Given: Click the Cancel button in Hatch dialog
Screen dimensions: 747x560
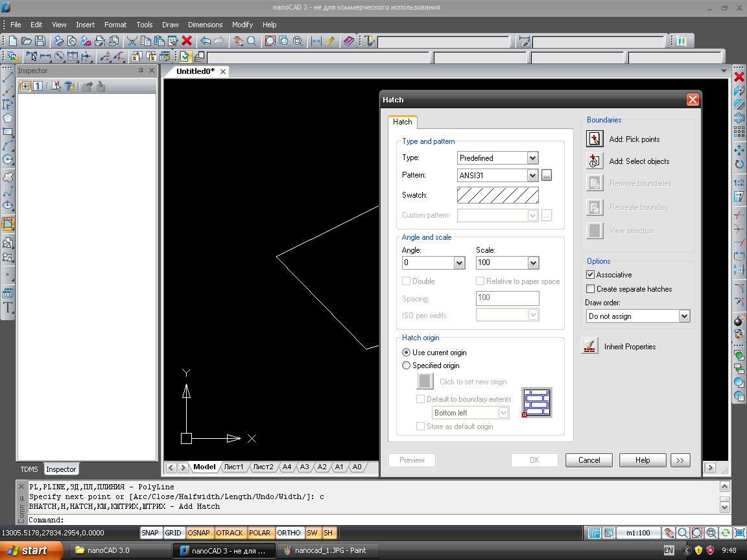Looking at the screenshot, I should pos(589,460).
